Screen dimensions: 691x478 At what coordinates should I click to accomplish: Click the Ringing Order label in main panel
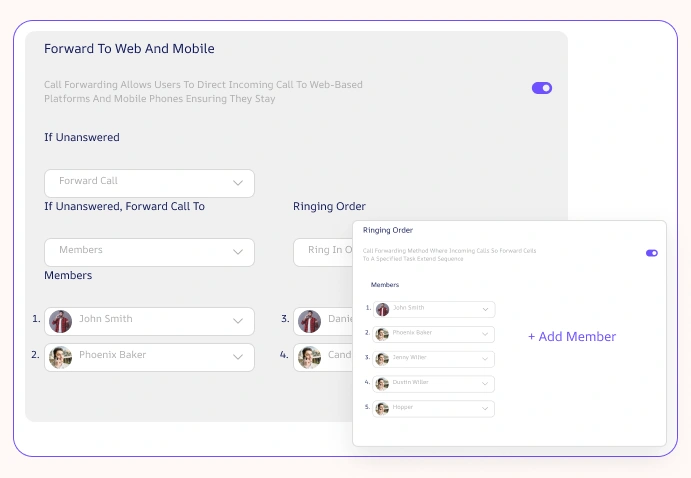[x=329, y=206]
